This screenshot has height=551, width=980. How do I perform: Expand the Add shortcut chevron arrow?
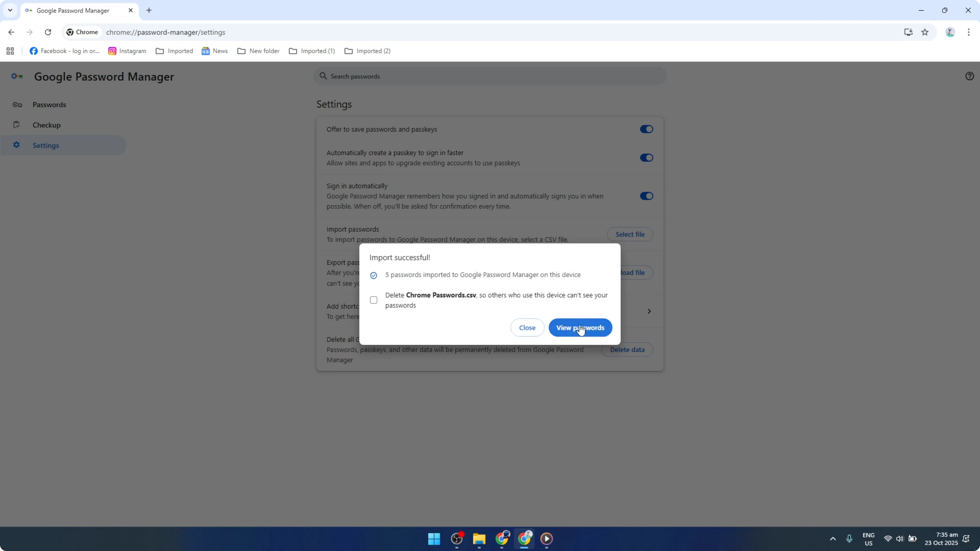click(x=649, y=311)
